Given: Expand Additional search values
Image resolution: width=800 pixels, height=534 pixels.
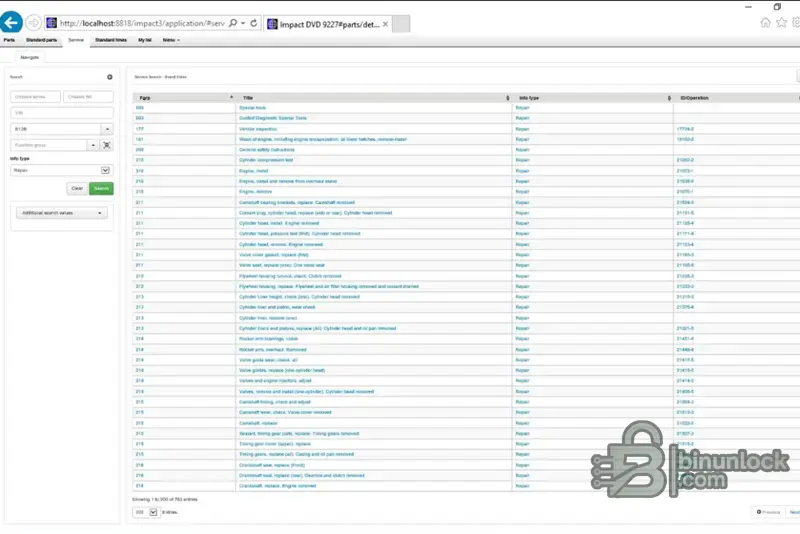Looking at the screenshot, I should pos(62,213).
